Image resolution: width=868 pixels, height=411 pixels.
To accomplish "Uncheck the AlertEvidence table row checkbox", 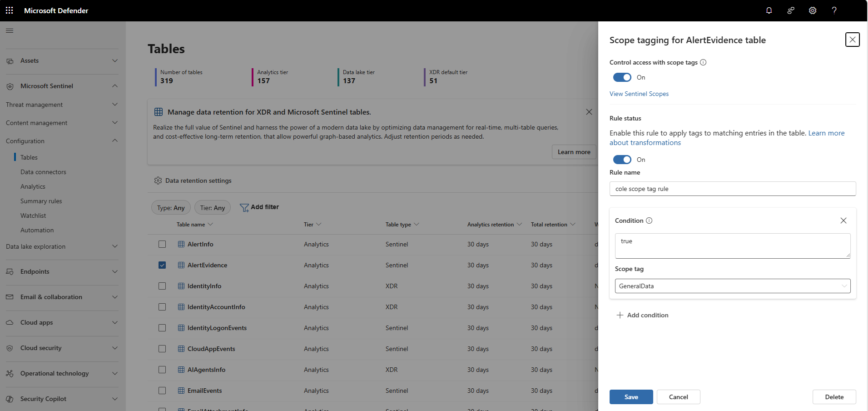I will pyautogui.click(x=162, y=265).
